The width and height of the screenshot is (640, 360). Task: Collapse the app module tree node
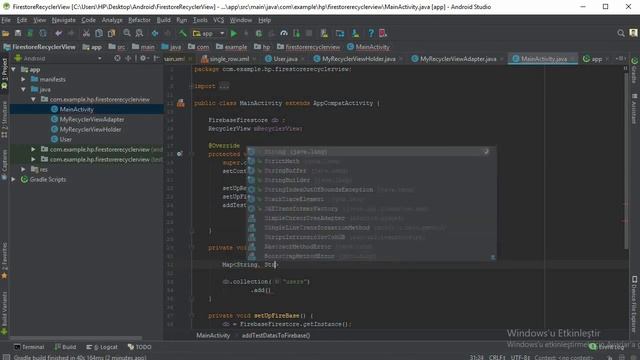coord(13,69)
